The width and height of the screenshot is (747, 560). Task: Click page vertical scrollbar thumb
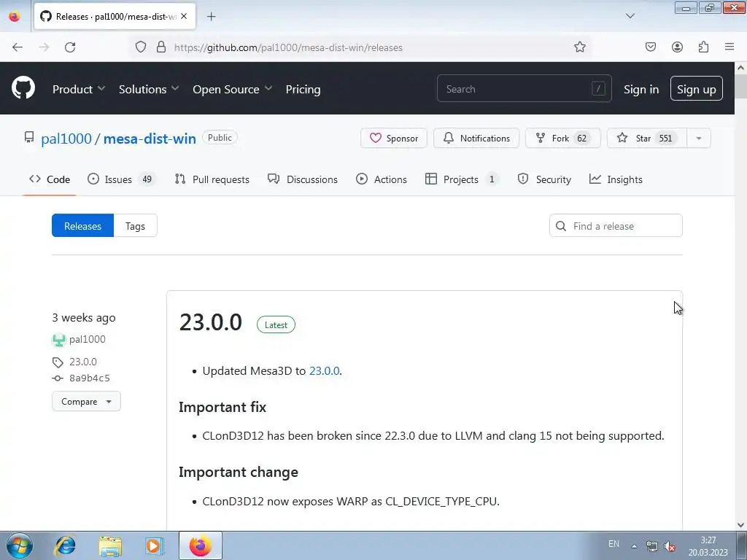[741, 86]
